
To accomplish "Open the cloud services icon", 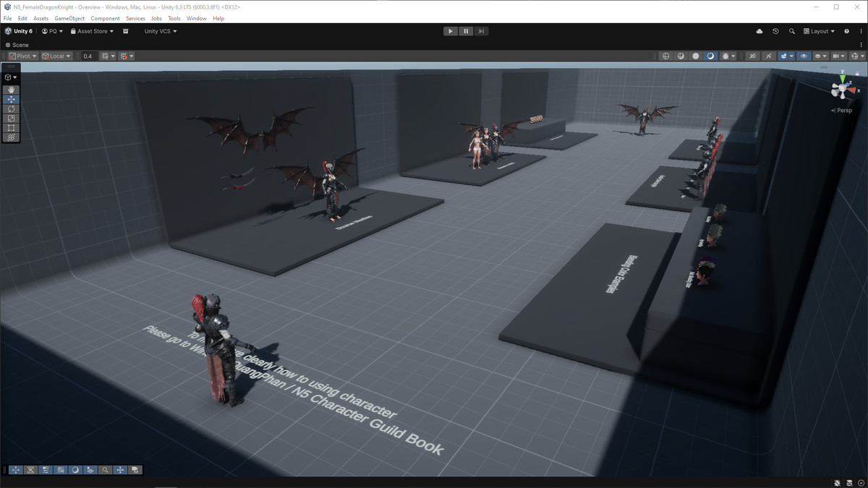I will coord(759,31).
